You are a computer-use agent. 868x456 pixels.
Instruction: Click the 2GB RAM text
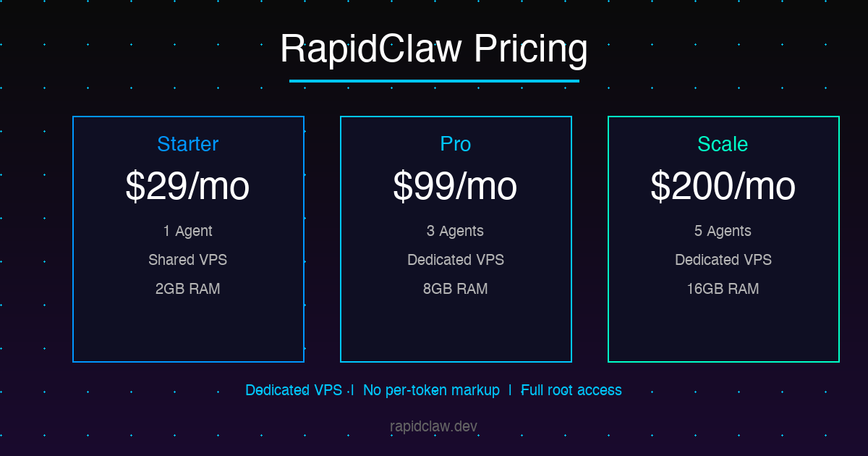pos(188,289)
